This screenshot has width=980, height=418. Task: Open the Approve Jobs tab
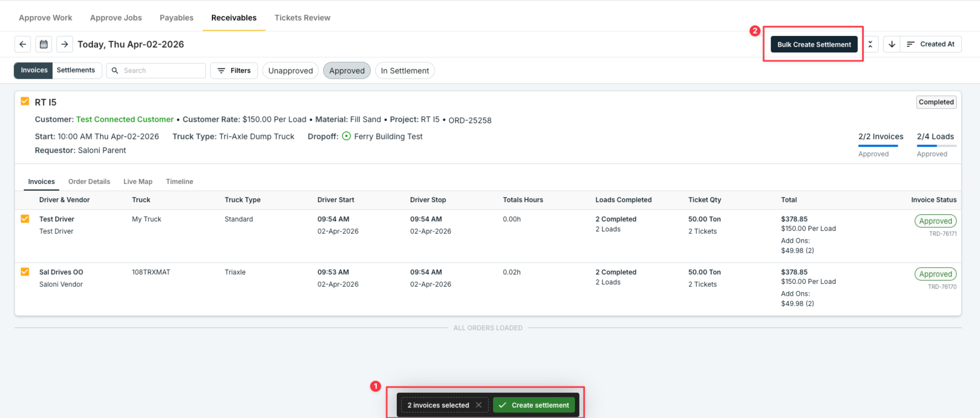116,17
